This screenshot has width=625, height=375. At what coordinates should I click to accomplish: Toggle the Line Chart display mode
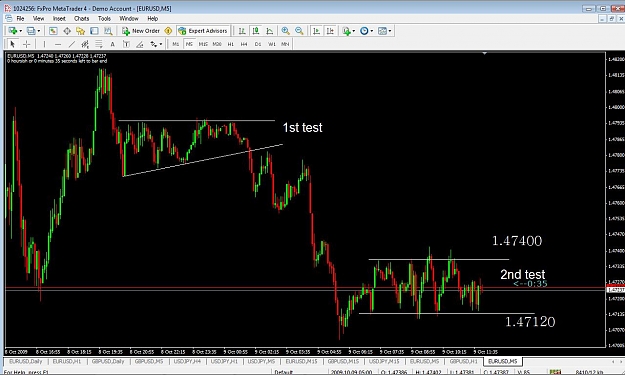(269, 31)
